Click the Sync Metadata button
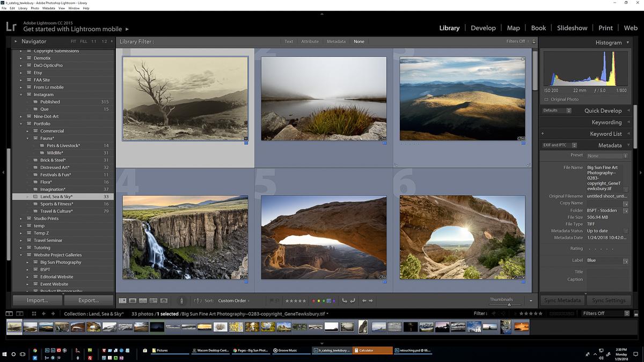The height and width of the screenshot is (362, 644). (562, 300)
